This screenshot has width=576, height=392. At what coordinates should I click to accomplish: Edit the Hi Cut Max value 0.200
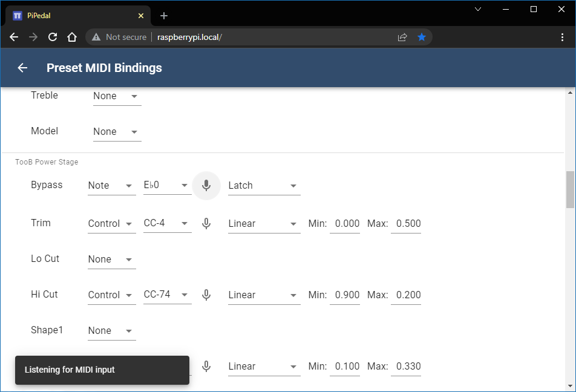point(406,295)
